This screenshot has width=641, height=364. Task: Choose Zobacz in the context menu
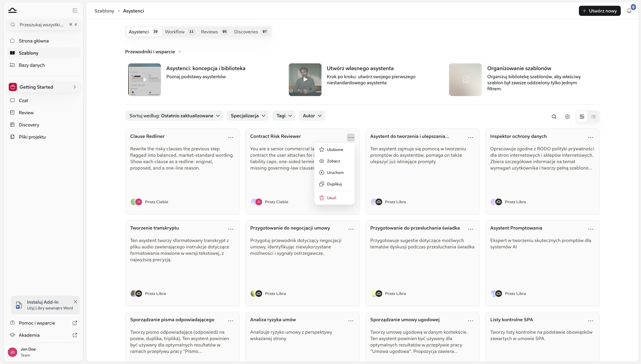[334, 161]
